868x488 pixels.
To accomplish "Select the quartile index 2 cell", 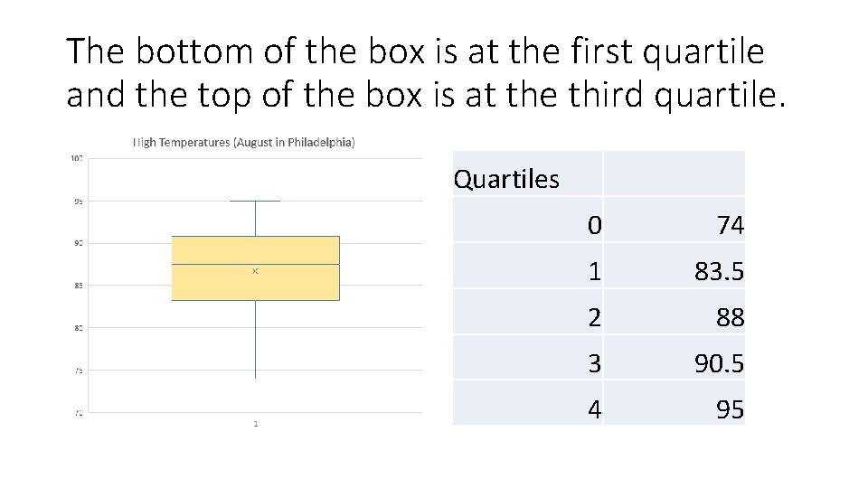I will coord(592,317).
